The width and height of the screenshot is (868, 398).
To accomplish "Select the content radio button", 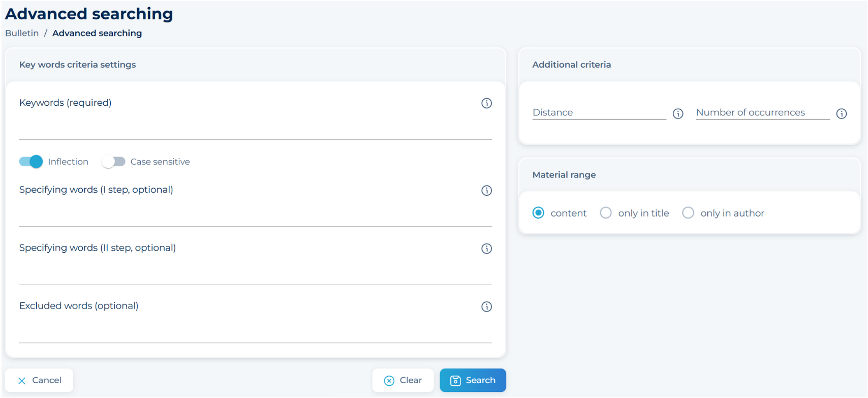I will point(538,213).
